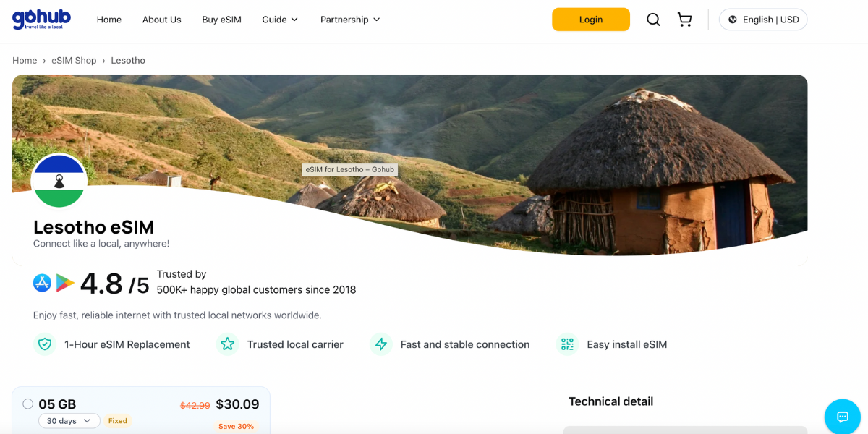The height and width of the screenshot is (434, 868).
Task: Open the About Us page
Action: 161,20
